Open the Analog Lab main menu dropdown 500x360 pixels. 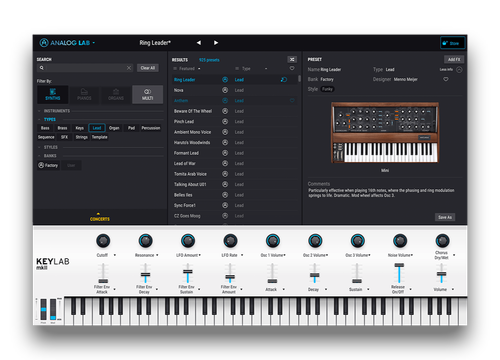94,43
